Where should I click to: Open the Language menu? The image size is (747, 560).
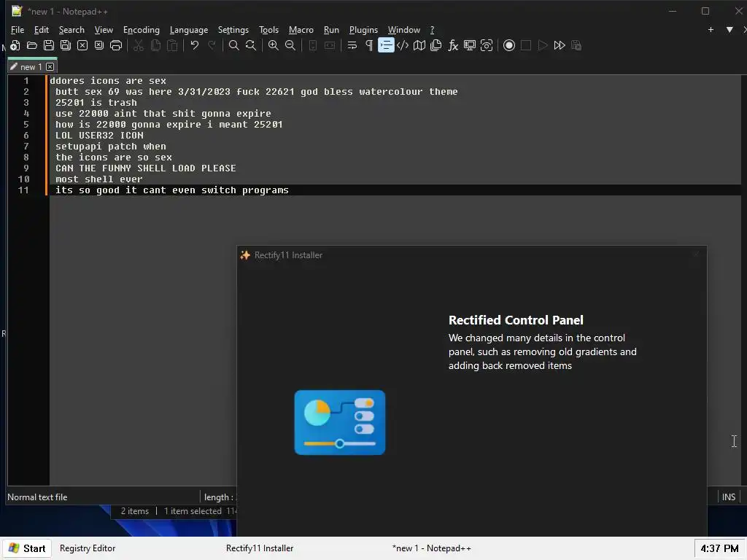click(189, 30)
